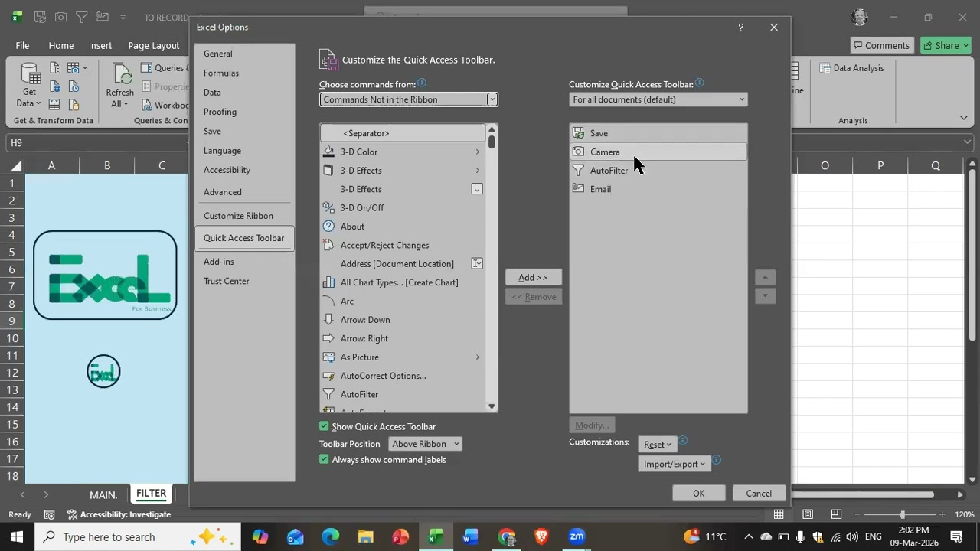Open the Data Analysis tool in the ribbon
The height and width of the screenshot is (551, 980).
tap(851, 68)
